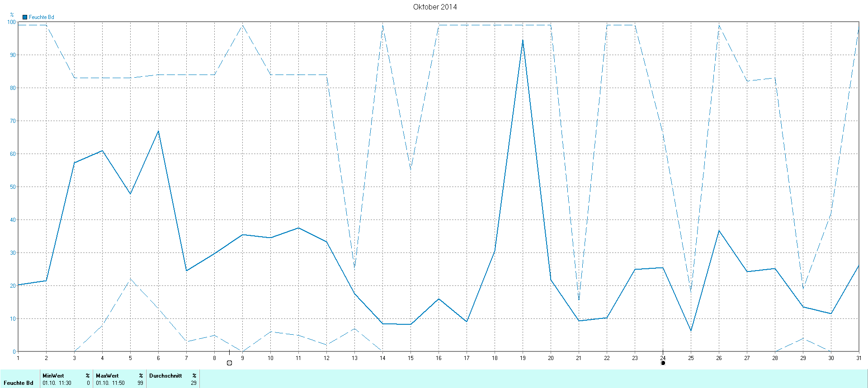Click the percent unit symbol above the y-axis
868x388 pixels.
click(12, 15)
